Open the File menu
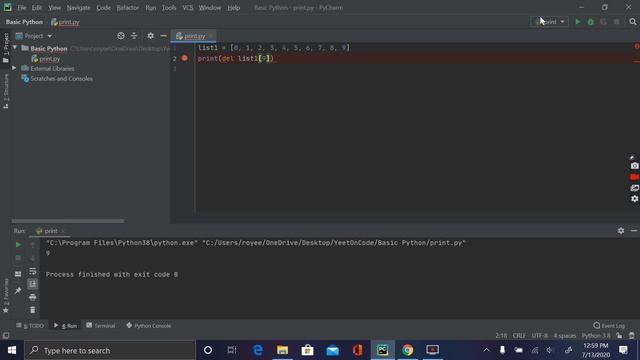Screen dimensions: 640x360 (22, 8)
